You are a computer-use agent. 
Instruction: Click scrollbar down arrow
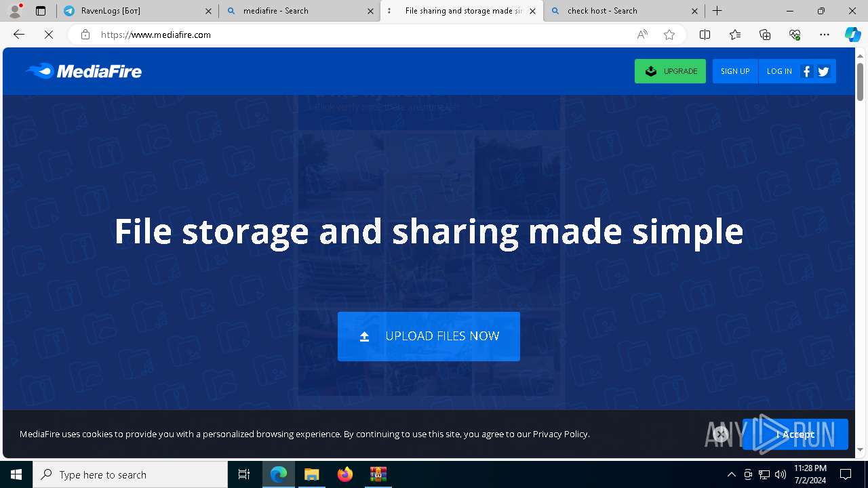861,450
